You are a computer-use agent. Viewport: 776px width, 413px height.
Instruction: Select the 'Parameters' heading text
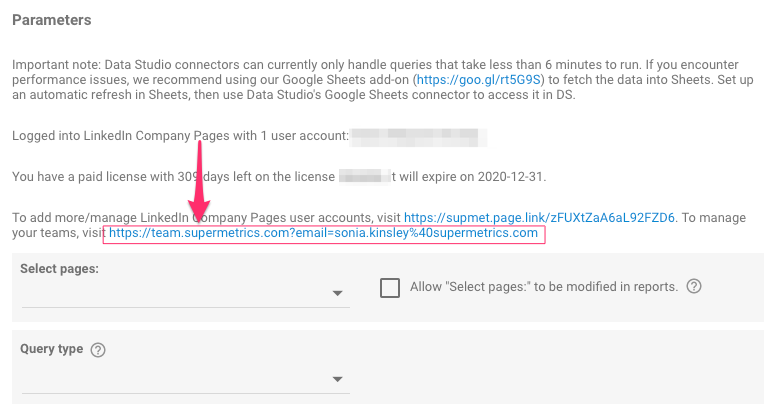(52, 20)
